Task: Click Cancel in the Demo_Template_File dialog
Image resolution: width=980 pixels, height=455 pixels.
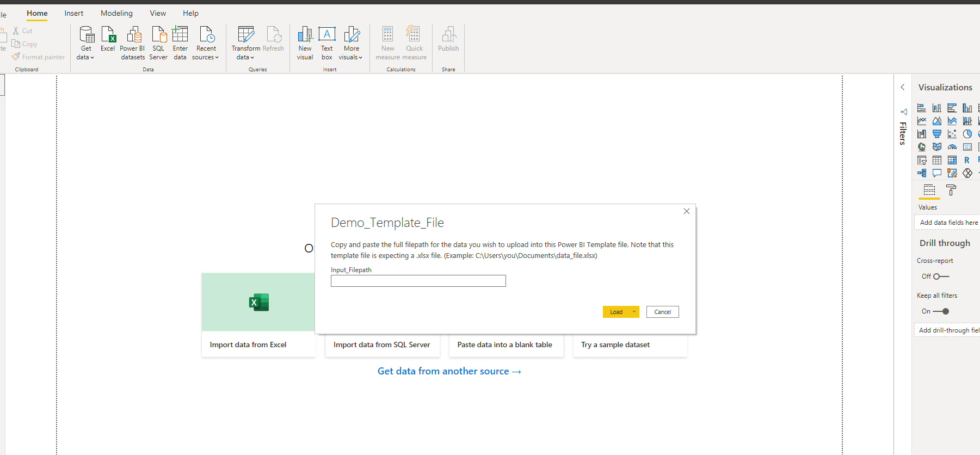Action: [x=663, y=312]
